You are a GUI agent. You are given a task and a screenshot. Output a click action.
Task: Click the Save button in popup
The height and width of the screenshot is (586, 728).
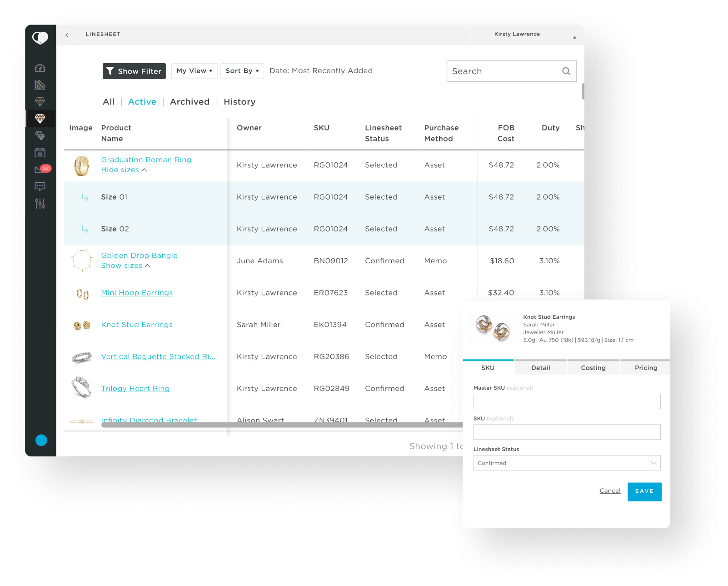coord(644,491)
